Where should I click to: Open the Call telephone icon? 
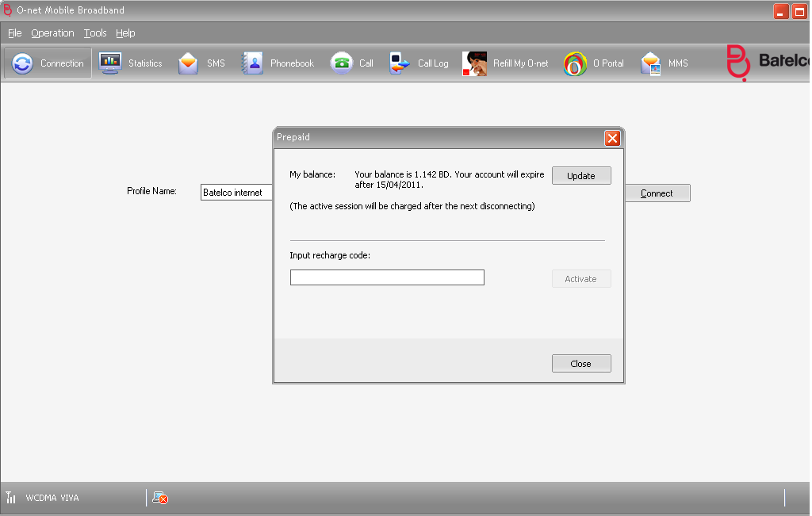[342, 63]
